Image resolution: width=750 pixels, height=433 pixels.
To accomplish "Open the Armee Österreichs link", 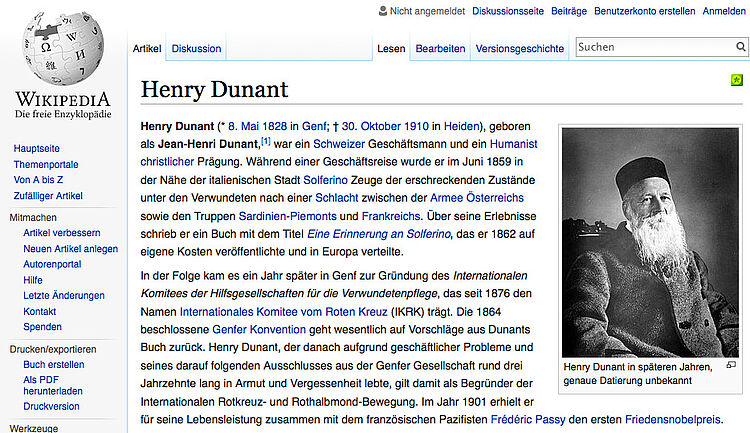I will tap(477, 198).
